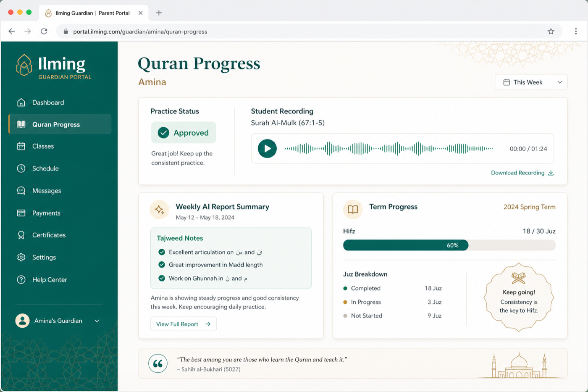Open the Dashboard page
The image size is (588, 392).
pyautogui.click(x=60, y=103)
